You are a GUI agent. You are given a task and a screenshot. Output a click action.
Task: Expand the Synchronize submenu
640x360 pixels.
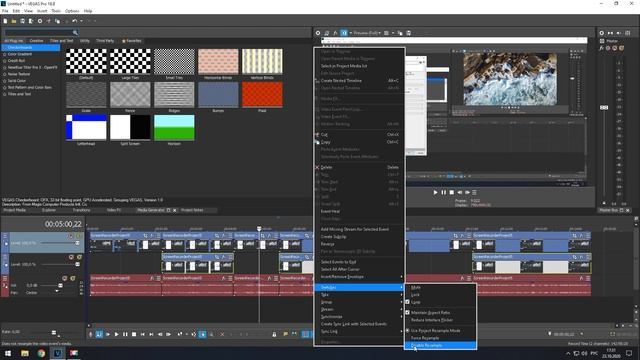tap(359, 317)
